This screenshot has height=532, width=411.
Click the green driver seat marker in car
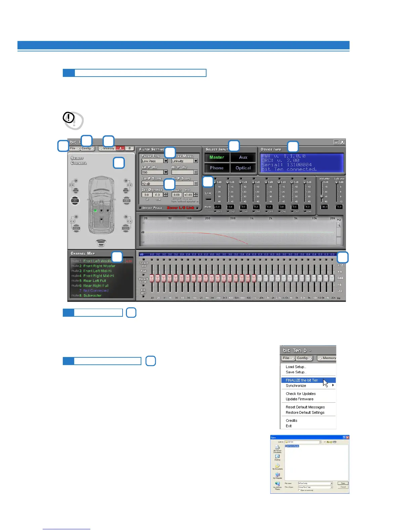pos(95,211)
